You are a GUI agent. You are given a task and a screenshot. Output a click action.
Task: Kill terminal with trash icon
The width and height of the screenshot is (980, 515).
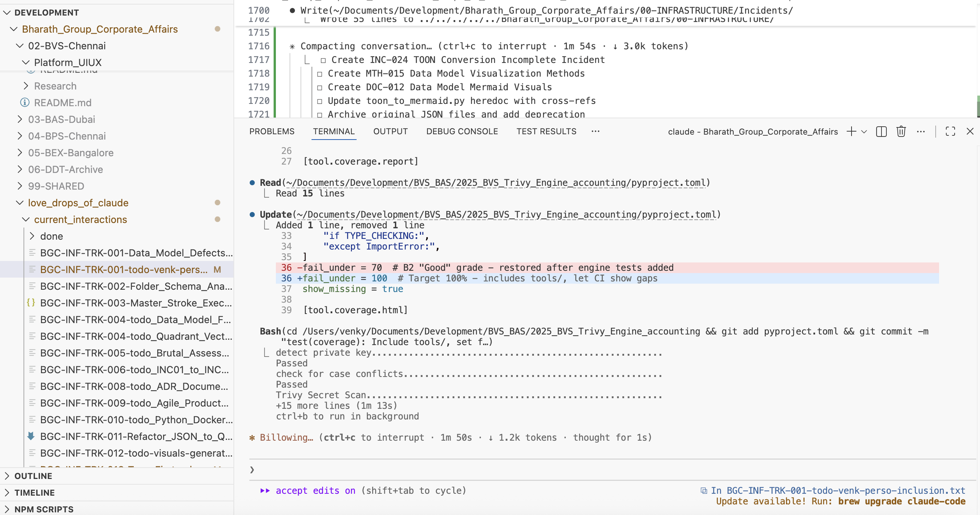[901, 132]
